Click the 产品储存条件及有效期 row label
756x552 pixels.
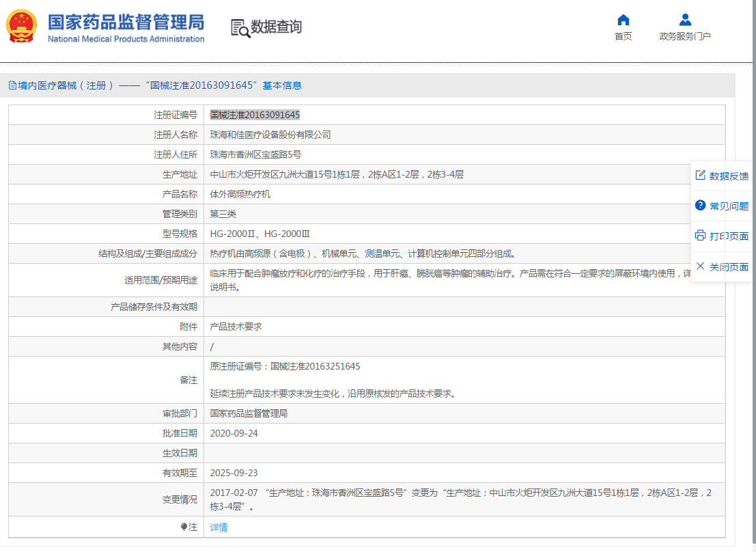click(154, 307)
